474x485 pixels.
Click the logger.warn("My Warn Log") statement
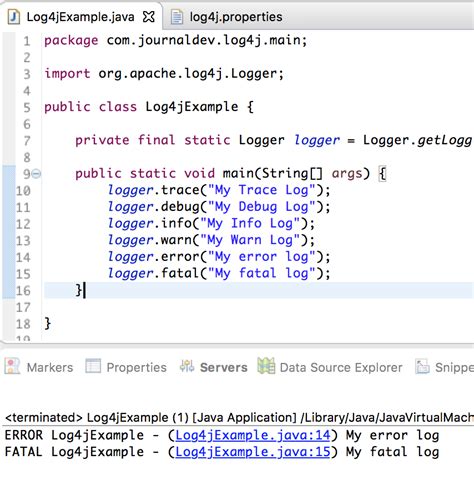tap(211, 240)
